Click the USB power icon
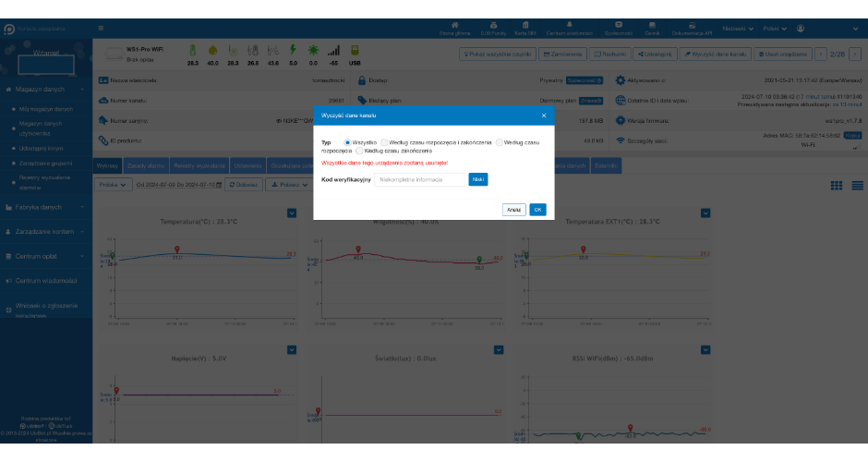The width and height of the screenshot is (868, 462). (355, 51)
